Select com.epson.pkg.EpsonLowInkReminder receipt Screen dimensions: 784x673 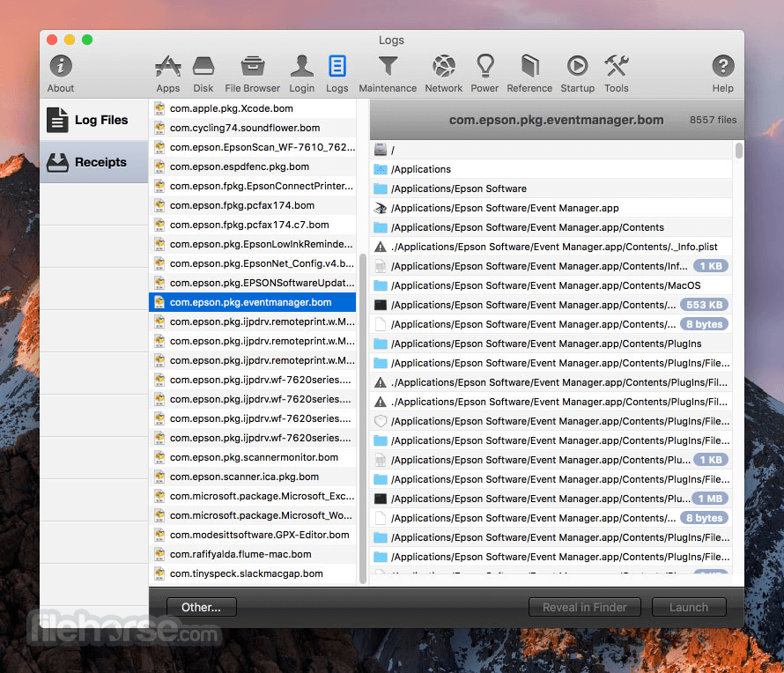(x=253, y=244)
